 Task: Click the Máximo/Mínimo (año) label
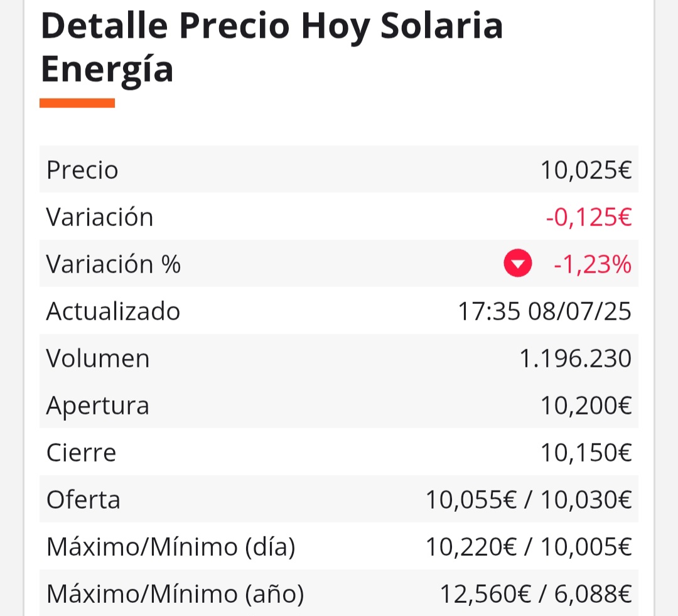175,594
